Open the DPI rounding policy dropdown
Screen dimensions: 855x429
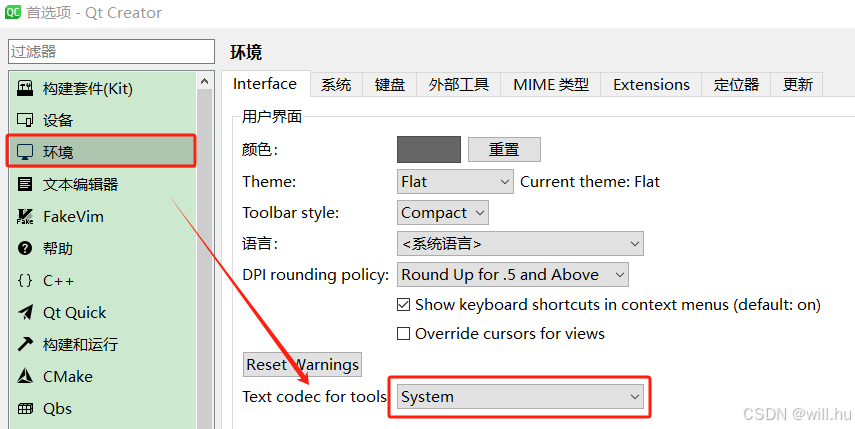[x=513, y=275]
